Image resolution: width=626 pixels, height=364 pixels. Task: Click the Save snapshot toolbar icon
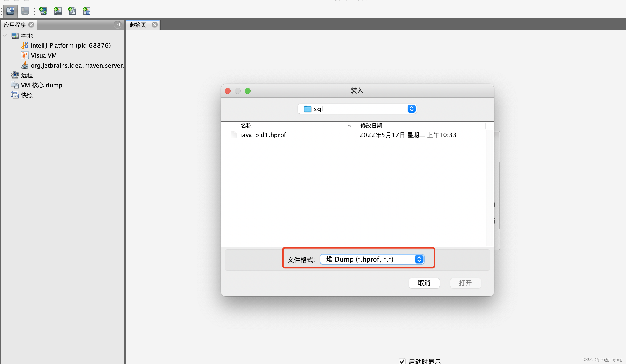click(24, 11)
